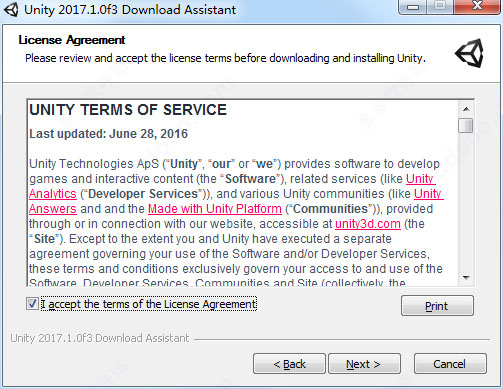Click the scroll up arrow of license text
The image size is (503, 389).
click(x=466, y=109)
